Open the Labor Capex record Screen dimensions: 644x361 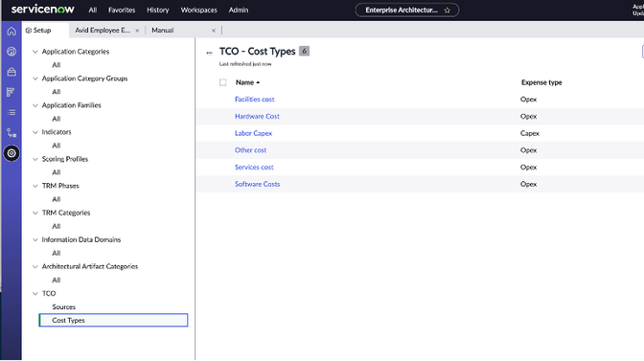tap(253, 133)
